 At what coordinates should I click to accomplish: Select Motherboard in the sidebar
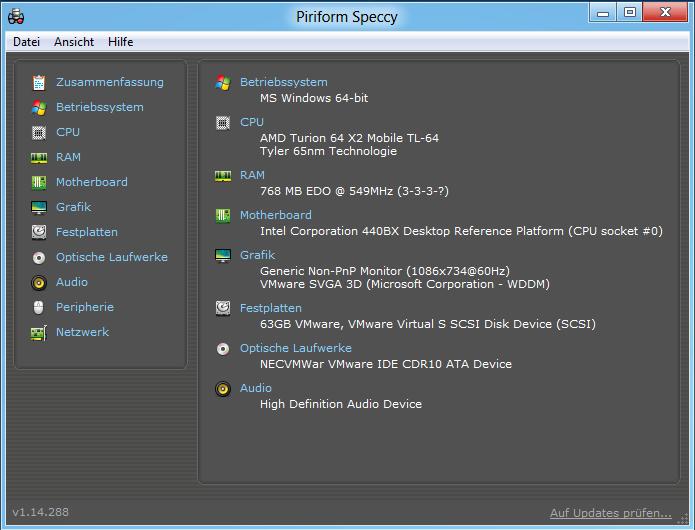(x=92, y=182)
